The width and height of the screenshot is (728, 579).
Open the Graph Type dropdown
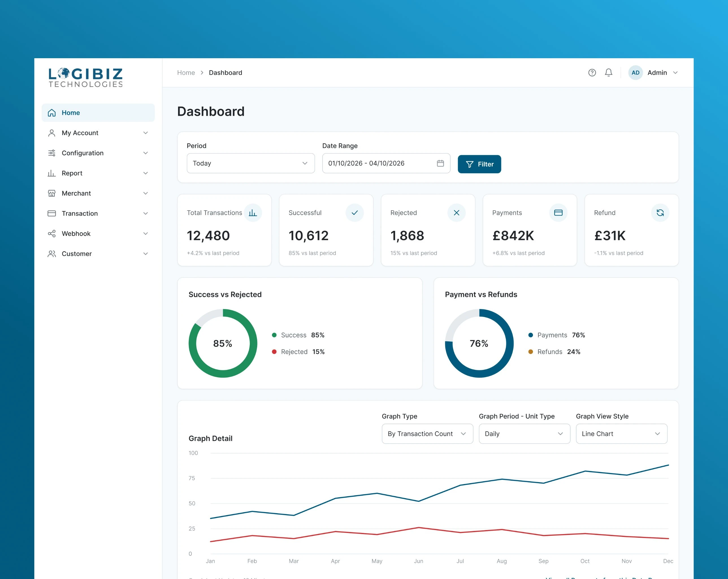pyautogui.click(x=427, y=434)
